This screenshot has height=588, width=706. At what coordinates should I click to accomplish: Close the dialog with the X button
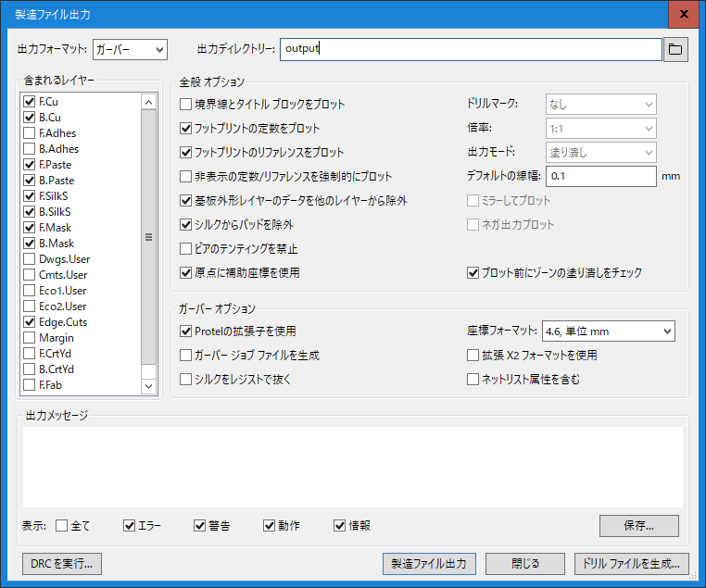(684, 14)
